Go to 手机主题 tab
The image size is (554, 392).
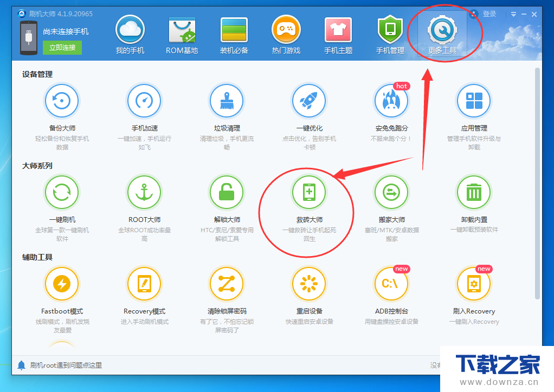click(x=338, y=35)
